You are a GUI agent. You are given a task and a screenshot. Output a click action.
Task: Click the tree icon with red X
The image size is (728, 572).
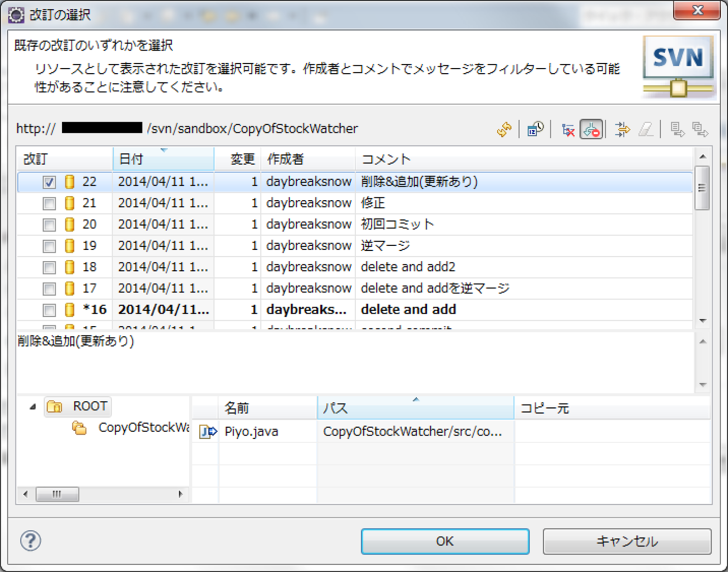pos(568,130)
